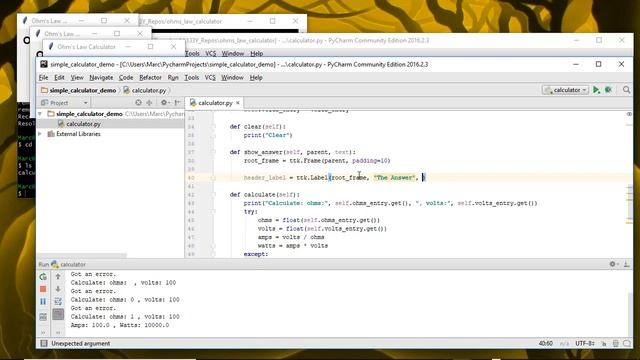Click the Project panel horizontal scrollbar
Image resolution: width=640 pixels, height=360 pixels.
82,256
